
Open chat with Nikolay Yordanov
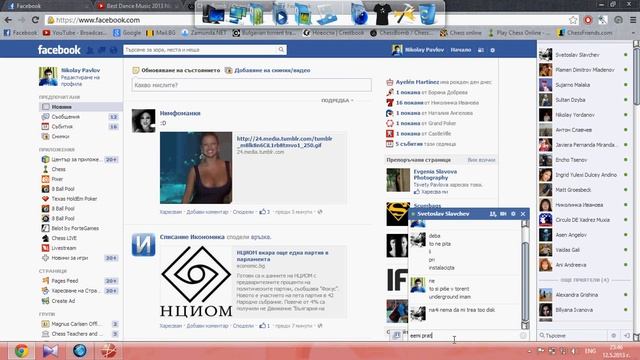click(x=583, y=115)
